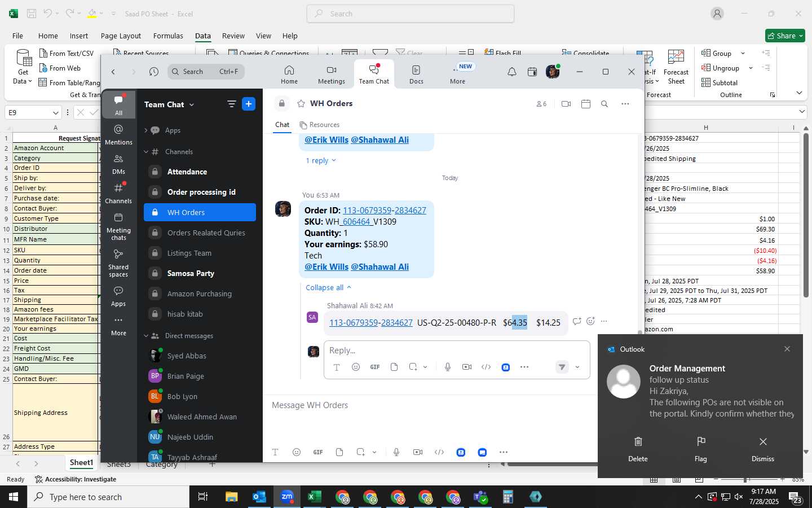Open Excel Review ribbon tab

[233, 36]
